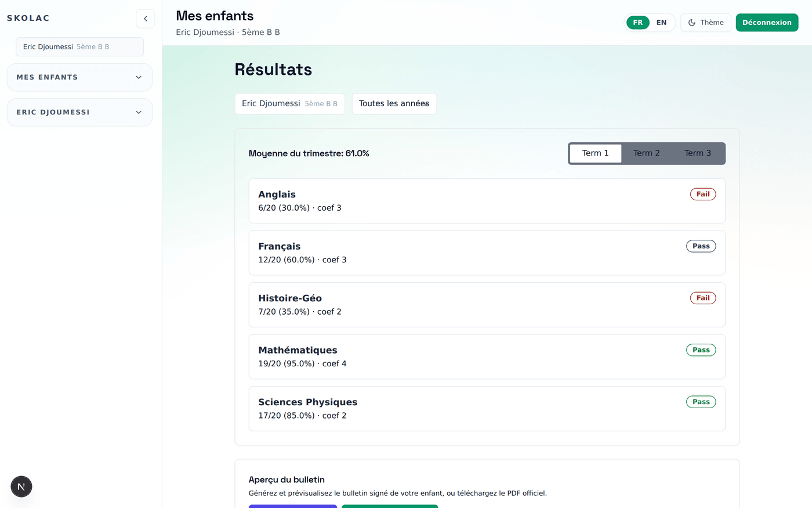Click the SKOLAC logo text
812x508 pixels.
coord(28,18)
